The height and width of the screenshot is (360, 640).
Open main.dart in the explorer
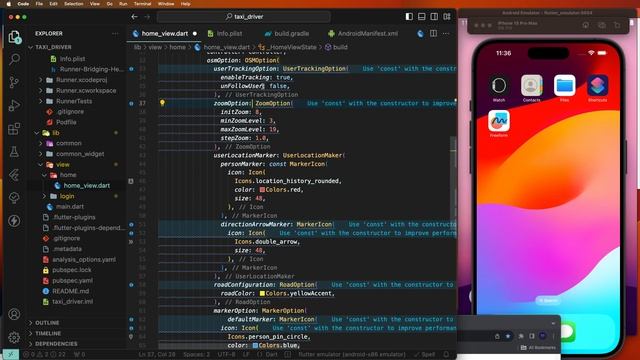pos(70,207)
